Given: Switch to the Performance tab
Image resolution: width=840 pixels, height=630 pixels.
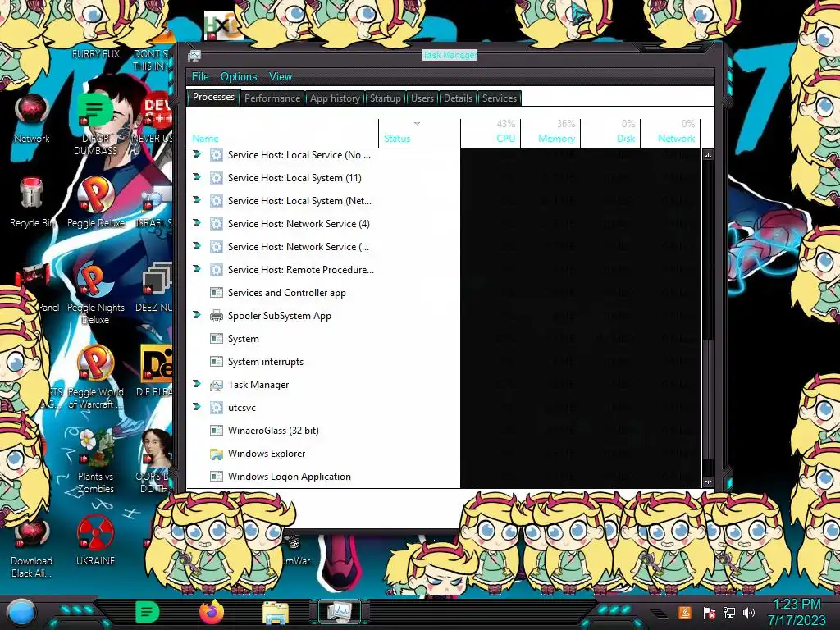Looking at the screenshot, I should pos(272,98).
